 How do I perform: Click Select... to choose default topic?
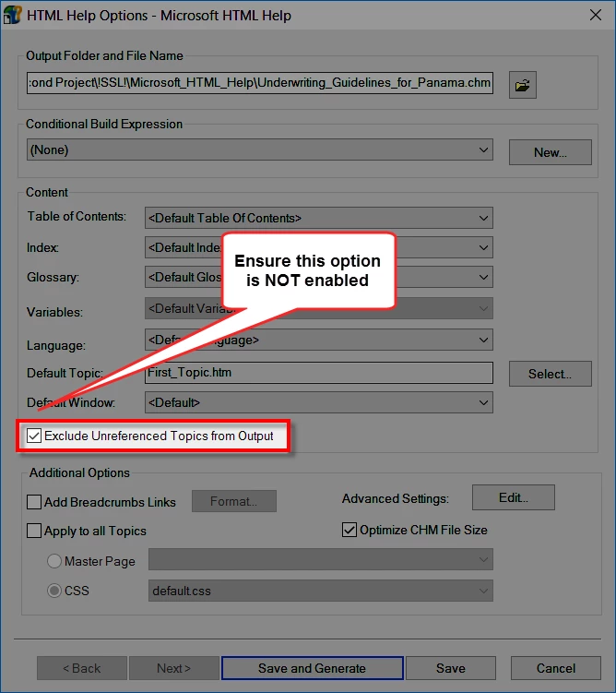[551, 374]
